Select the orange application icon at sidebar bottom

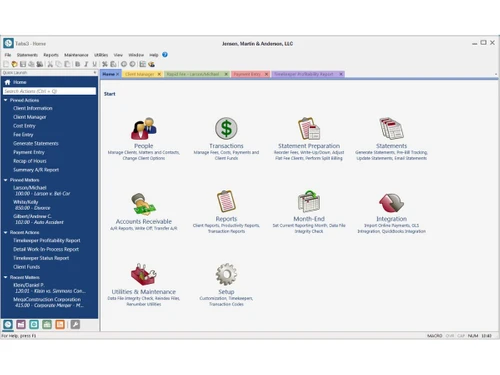coord(60,324)
